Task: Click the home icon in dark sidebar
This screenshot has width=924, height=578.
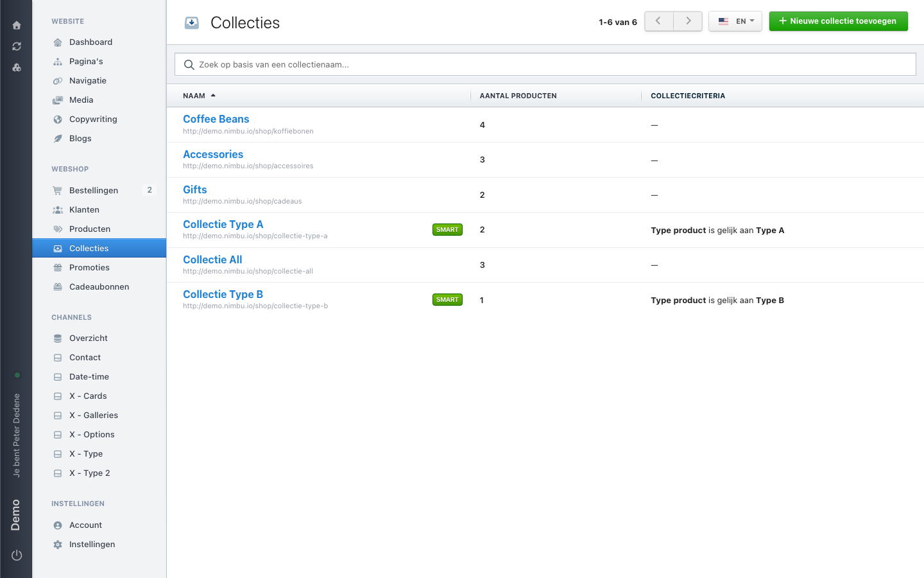Action: pyautogui.click(x=17, y=26)
